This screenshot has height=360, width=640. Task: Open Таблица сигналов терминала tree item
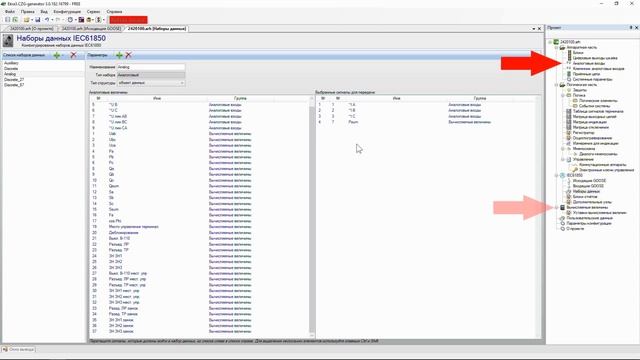598,111
